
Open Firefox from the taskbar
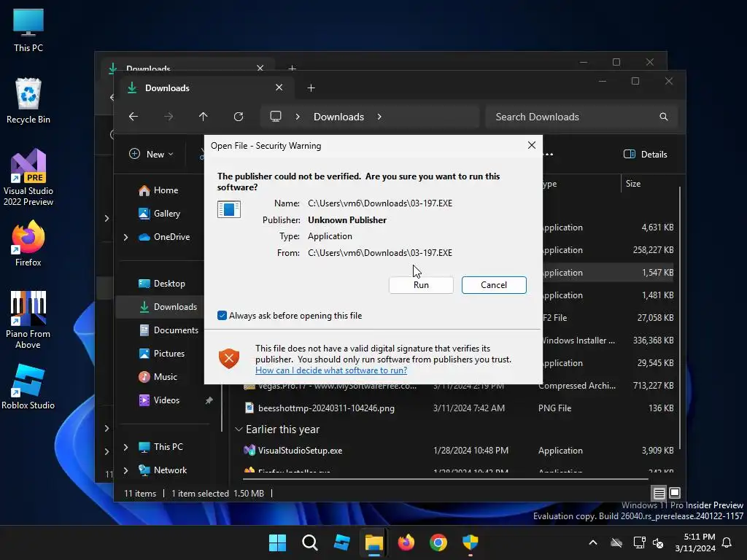tap(406, 542)
